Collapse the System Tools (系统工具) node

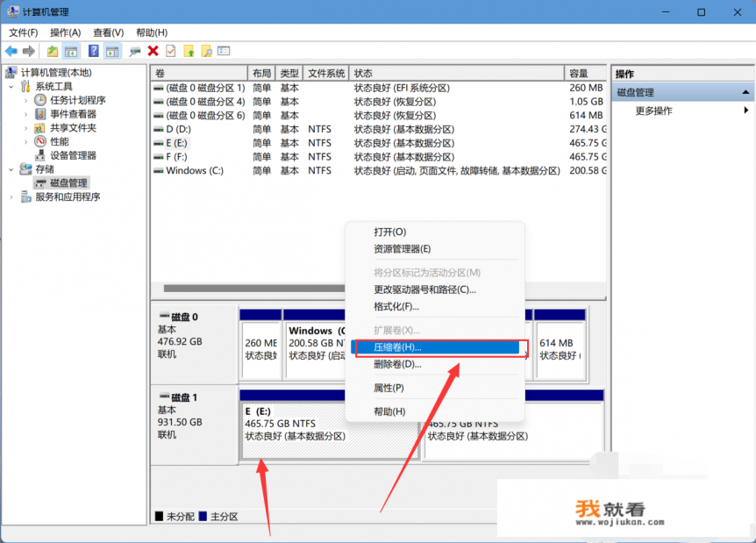point(11,87)
